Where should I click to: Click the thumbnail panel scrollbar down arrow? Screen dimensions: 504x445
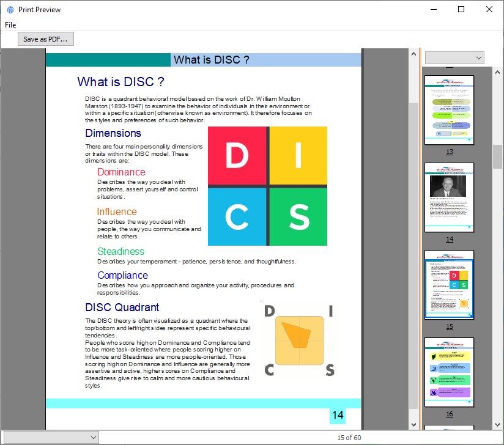[497, 425]
